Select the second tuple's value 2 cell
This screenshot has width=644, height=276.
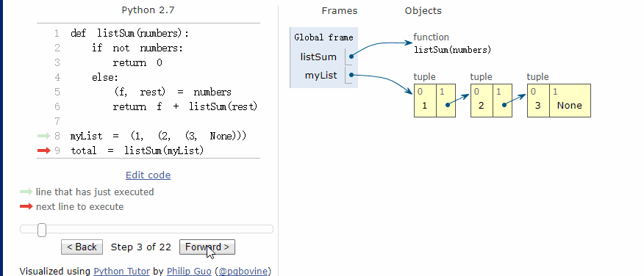coord(482,101)
